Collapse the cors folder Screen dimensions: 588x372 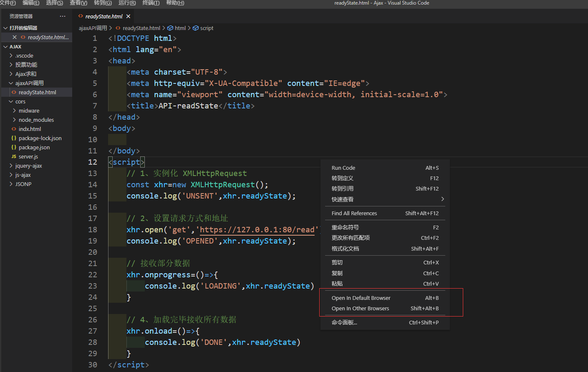click(x=11, y=101)
